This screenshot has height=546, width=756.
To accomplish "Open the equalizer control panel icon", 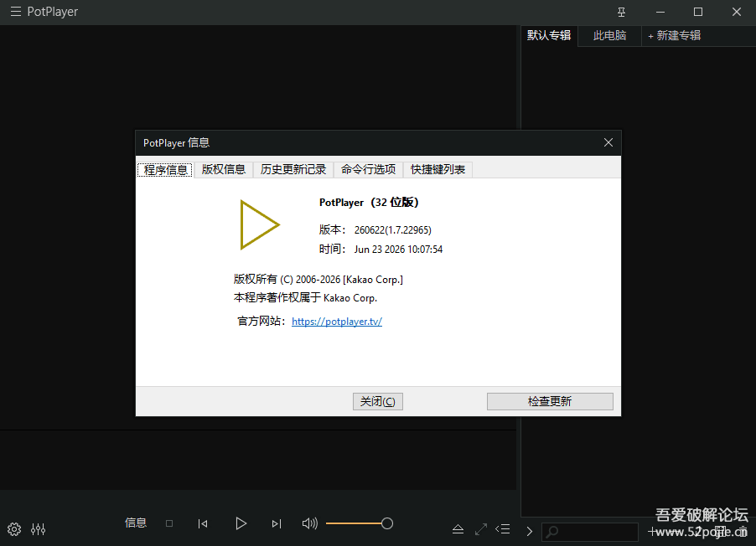I will pos(38,529).
